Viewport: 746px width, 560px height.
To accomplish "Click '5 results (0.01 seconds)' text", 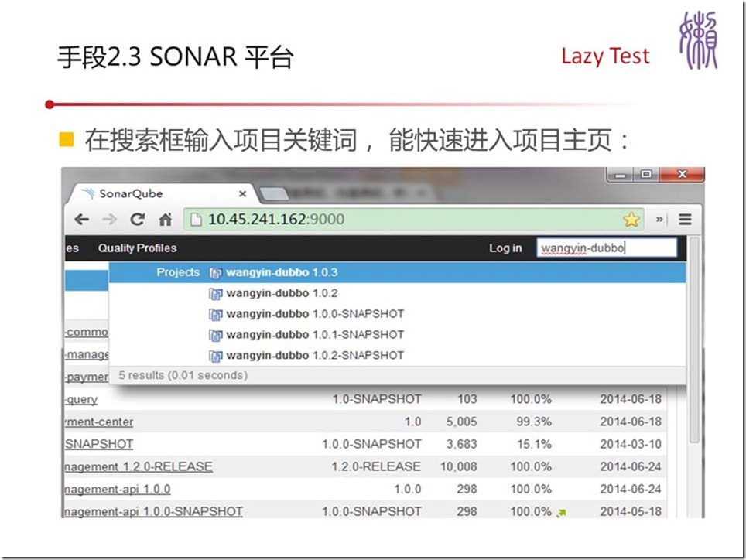I will [183, 375].
